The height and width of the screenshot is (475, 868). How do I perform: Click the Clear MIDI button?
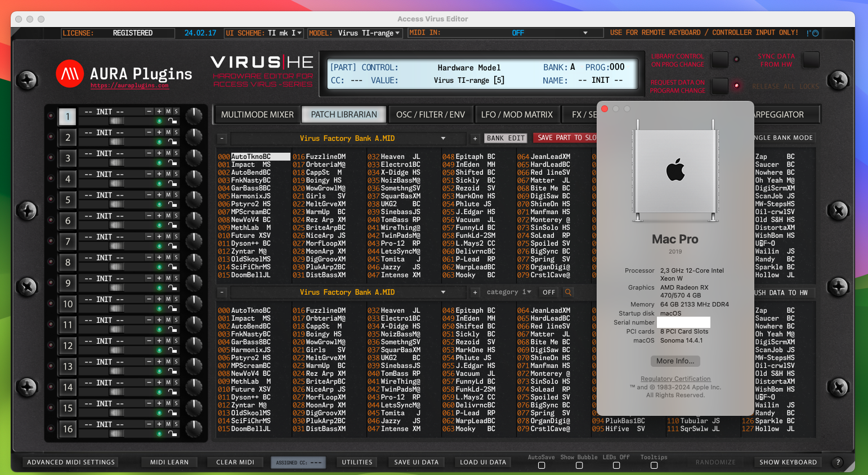pyautogui.click(x=235, y=462)
